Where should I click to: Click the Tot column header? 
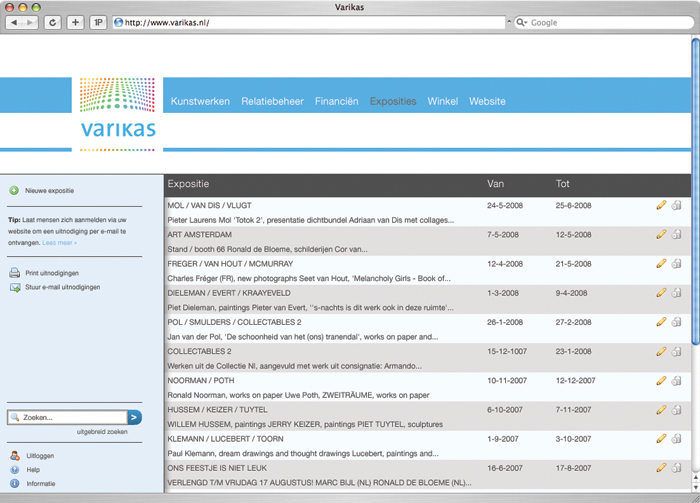[x=562, y=183]
